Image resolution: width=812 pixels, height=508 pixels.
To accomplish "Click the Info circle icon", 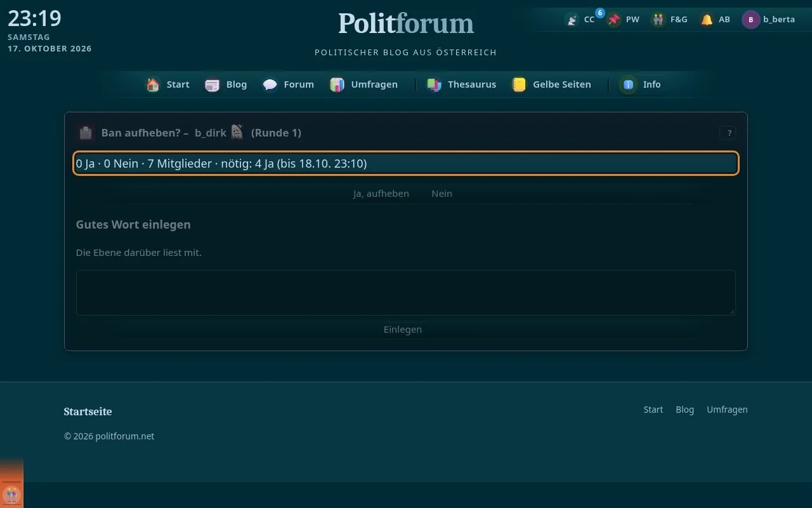I will click(628, 84).
